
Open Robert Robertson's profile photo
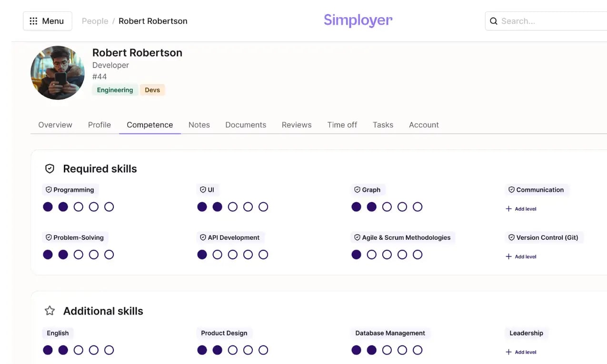(58, 73)
